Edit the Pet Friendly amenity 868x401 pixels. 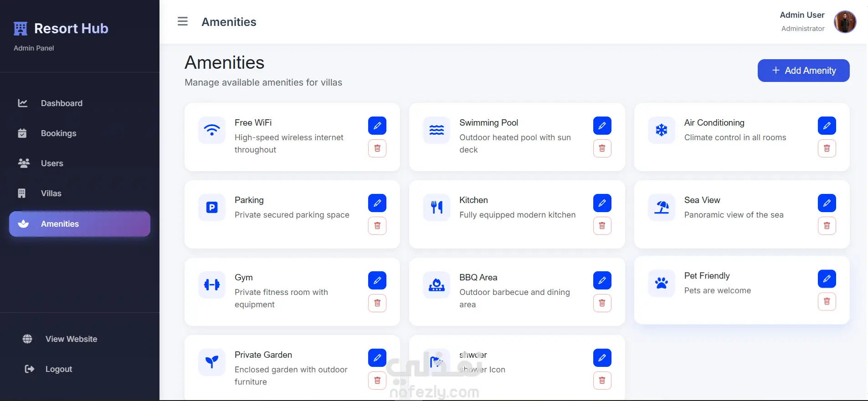(827, 279)
